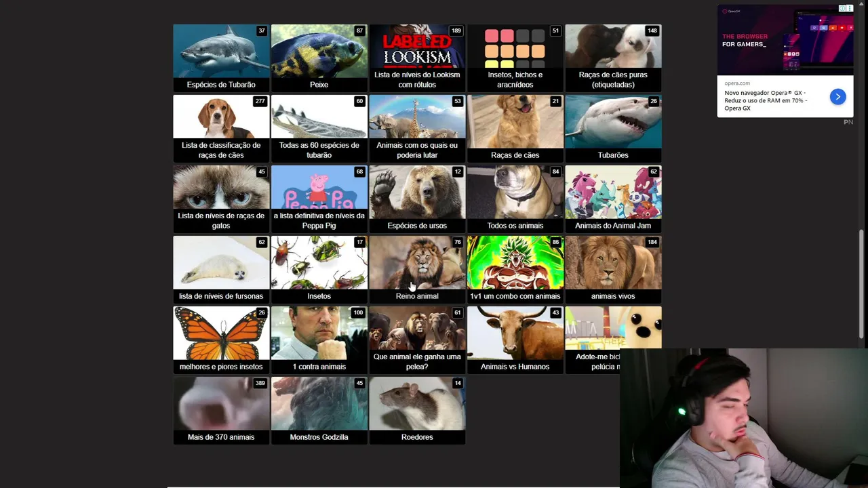The image size is (868, 488).
Task: Choose the 'Todos os animais' template
Action: (515, 199)
